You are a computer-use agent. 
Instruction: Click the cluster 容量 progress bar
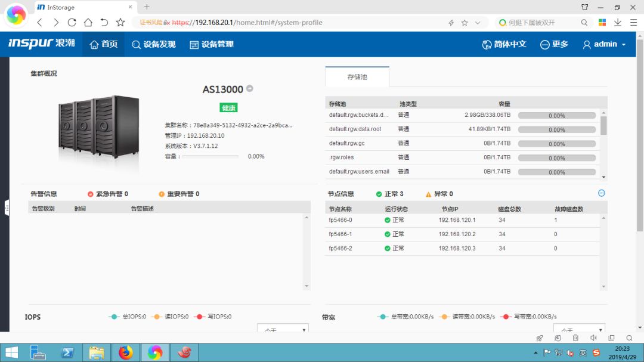click(210, 157)
